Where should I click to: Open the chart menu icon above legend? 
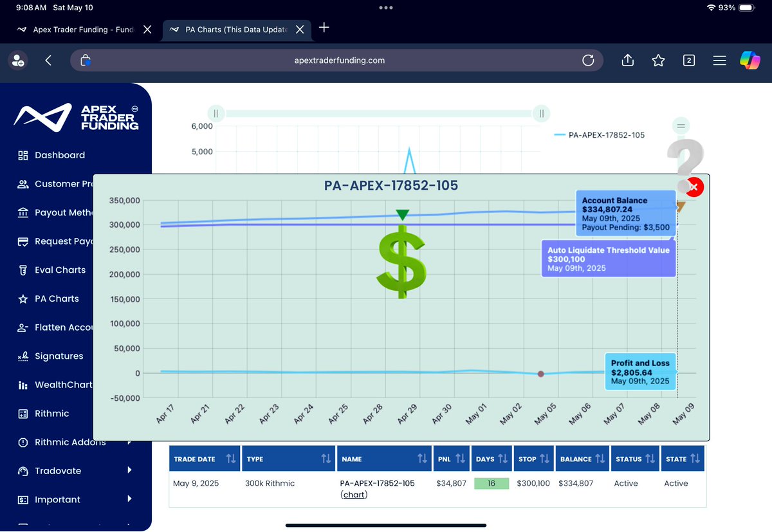point(682,125)
